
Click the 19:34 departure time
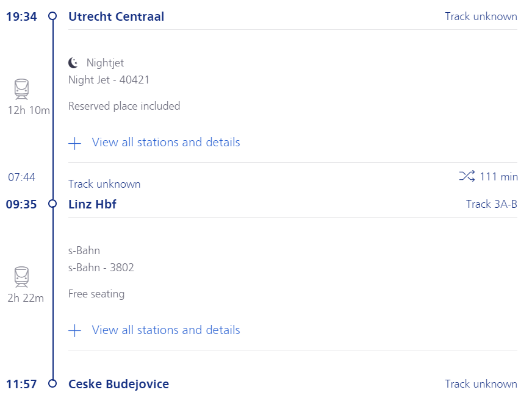pyautogui.click(x=21, y=16)
